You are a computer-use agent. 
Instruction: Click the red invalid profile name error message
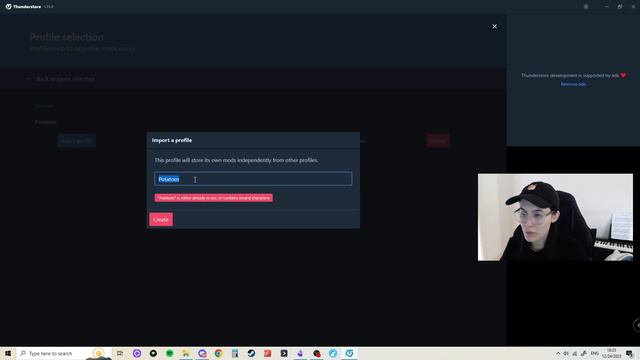(x=213, y=198)
